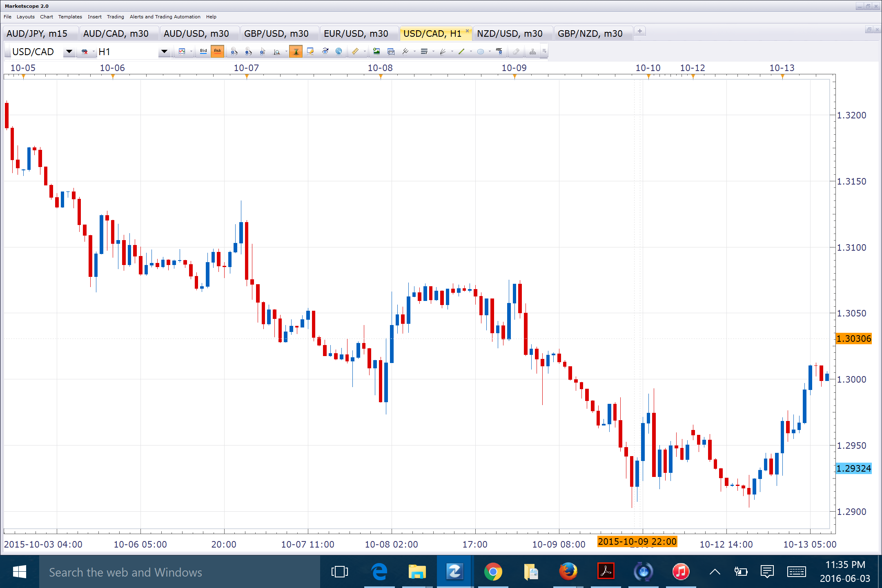This screenshot has width=882, height=588.
Task: Open Alerts and Trading Automation menu
Action: click(x=165, y=17)
